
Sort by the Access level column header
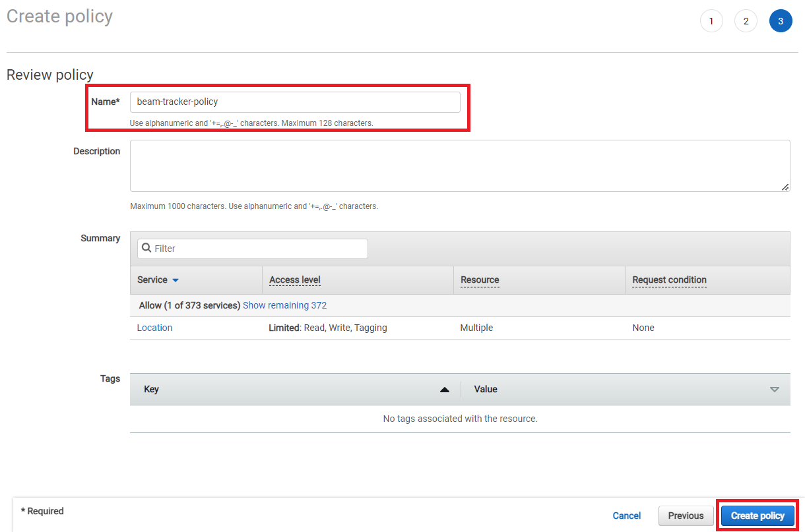tap(294, 280)
